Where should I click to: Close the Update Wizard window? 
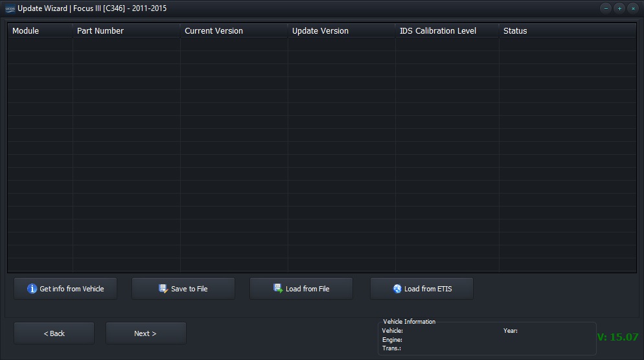click(x=633, y=8)
